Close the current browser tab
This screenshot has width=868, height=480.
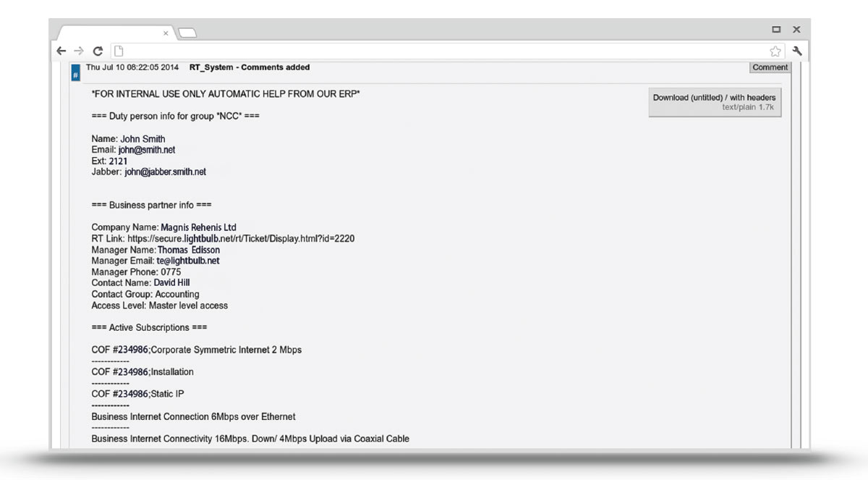[166, 33]
